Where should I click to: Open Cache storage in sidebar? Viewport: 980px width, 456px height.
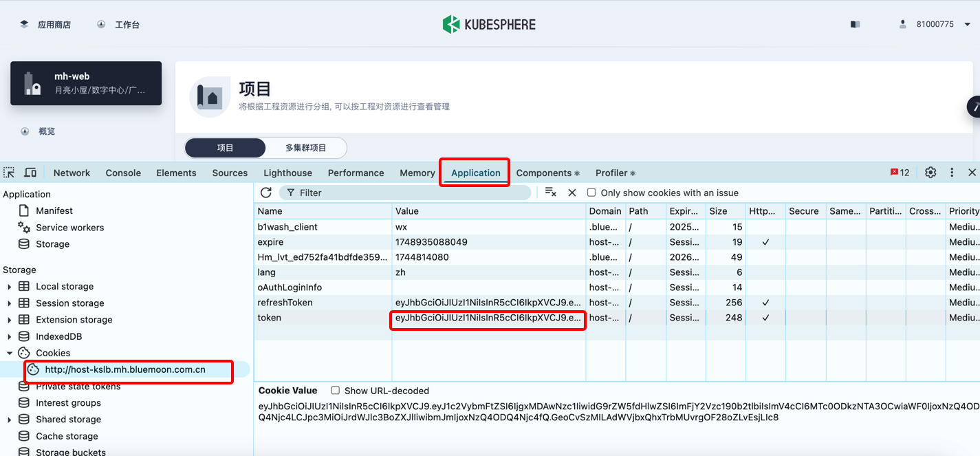(x=67, y=436)
